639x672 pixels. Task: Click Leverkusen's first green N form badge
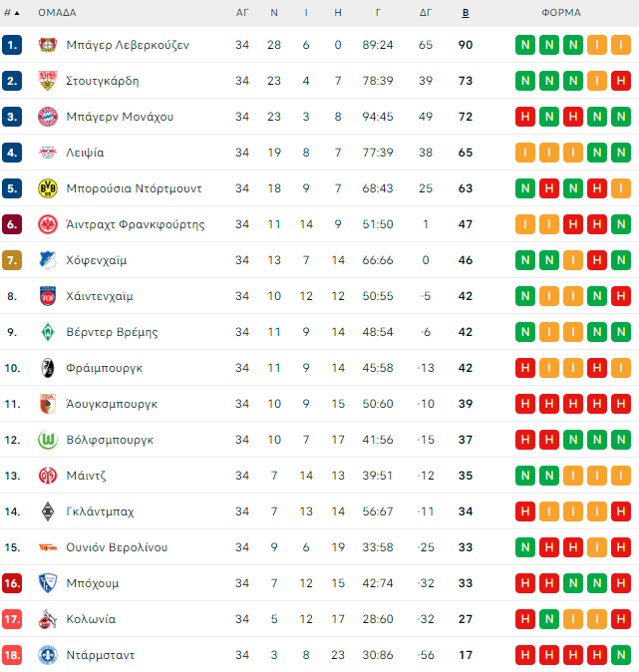tap(524, 45)
